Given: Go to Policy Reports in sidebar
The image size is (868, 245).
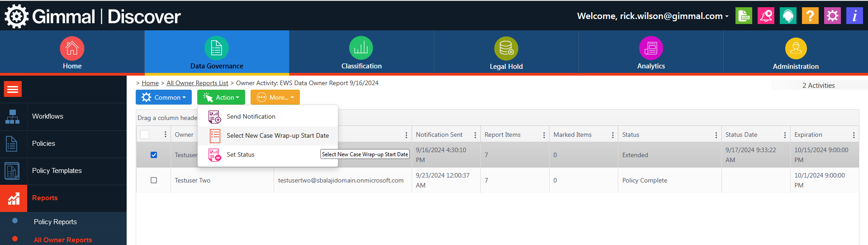Looking at the screenshot, I should [x=55, y=222].
